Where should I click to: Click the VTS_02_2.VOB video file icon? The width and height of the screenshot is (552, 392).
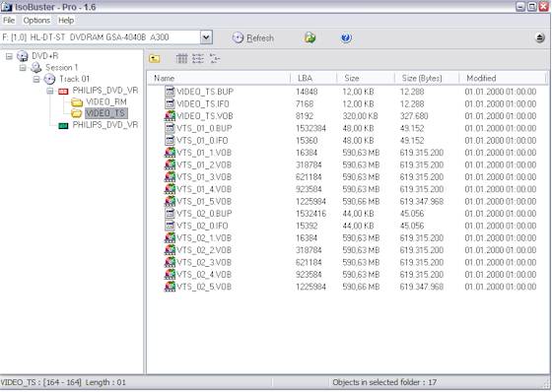(170, 250)
